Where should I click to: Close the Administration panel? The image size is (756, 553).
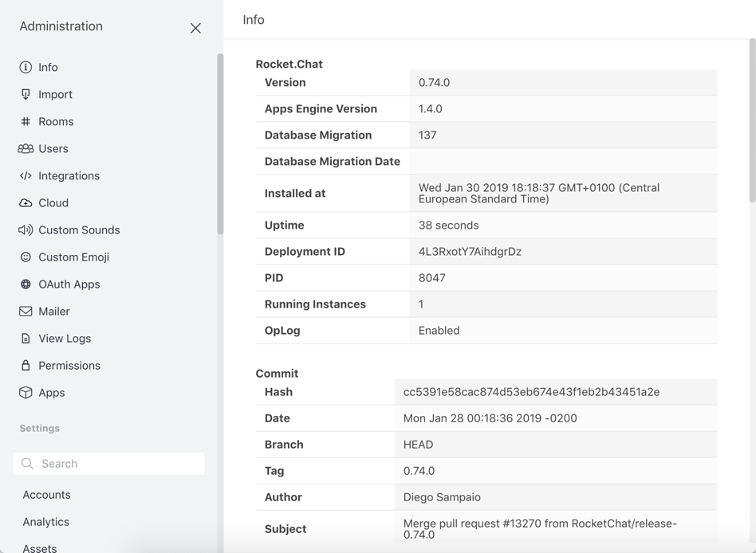[x=195, y=28]
